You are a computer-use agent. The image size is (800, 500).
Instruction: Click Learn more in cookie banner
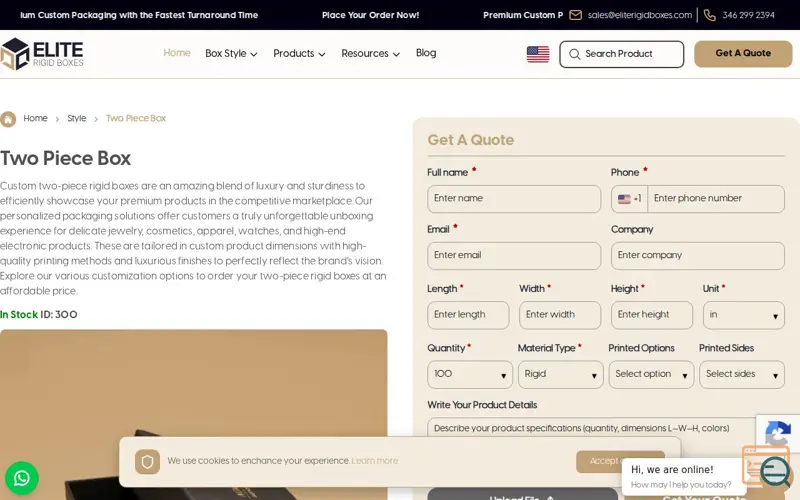(374, 461)
